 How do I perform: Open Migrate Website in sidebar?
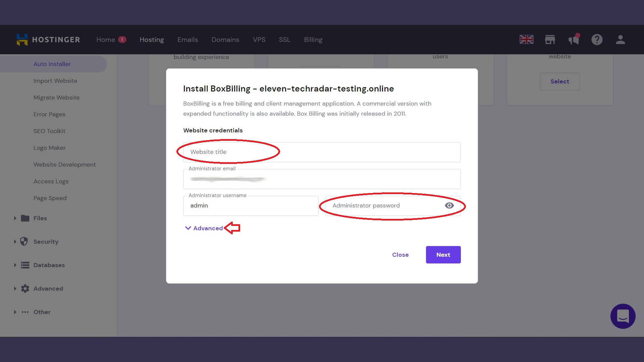(x=56, y=98)
